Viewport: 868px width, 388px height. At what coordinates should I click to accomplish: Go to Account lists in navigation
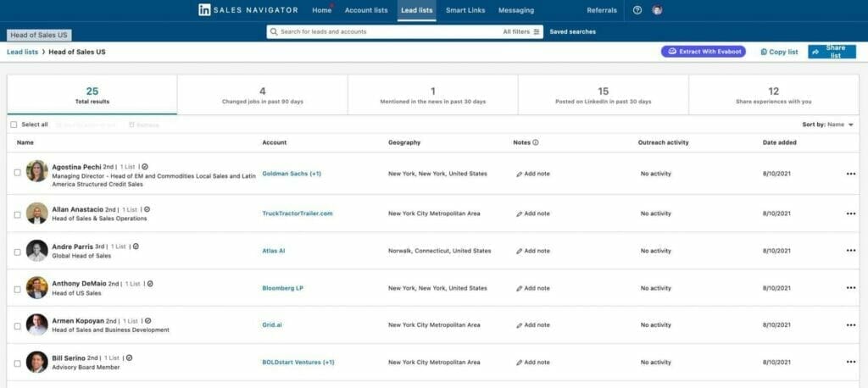[x=366, y=10]
